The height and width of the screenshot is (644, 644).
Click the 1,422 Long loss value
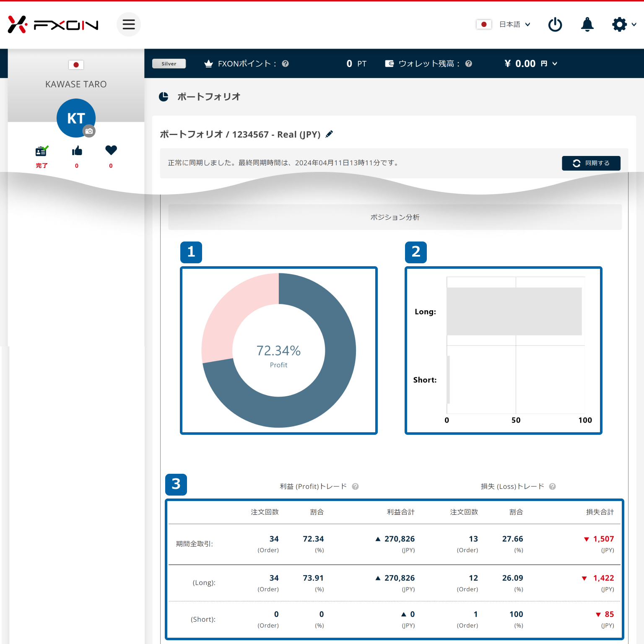(x=603, y=578)
